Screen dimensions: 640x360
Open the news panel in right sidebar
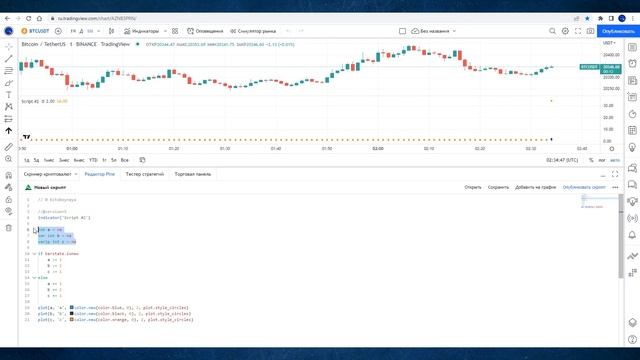click(x=632, y=80)
